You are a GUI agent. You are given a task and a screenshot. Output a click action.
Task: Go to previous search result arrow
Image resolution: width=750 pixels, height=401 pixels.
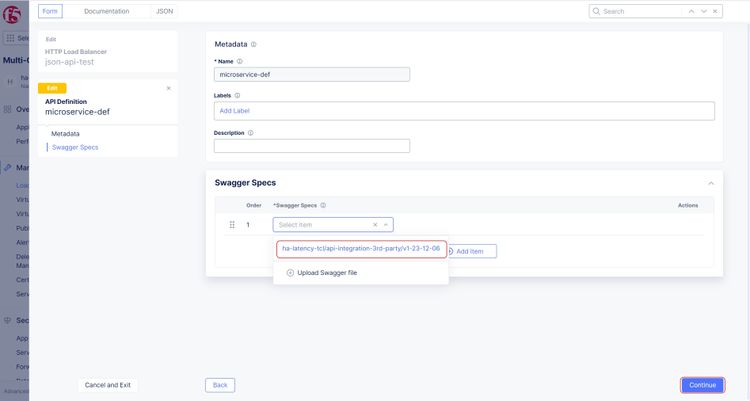(x=691, y=11)
